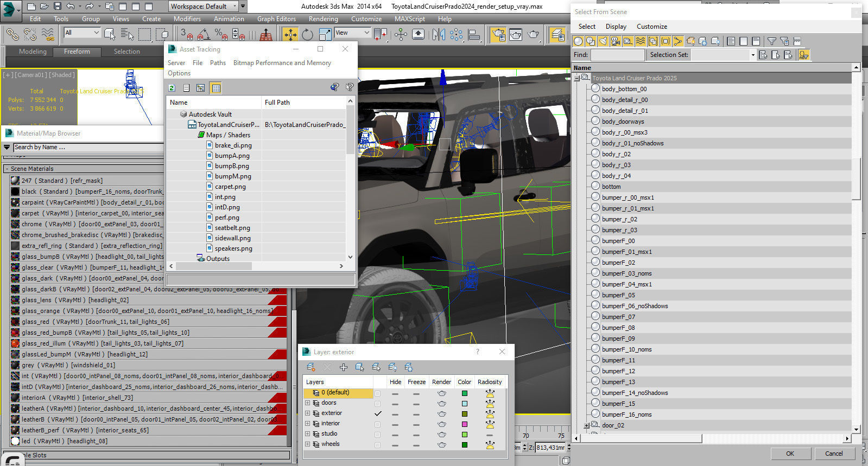
Task: Expand the exterior layer
Action: tap(307, 413)
